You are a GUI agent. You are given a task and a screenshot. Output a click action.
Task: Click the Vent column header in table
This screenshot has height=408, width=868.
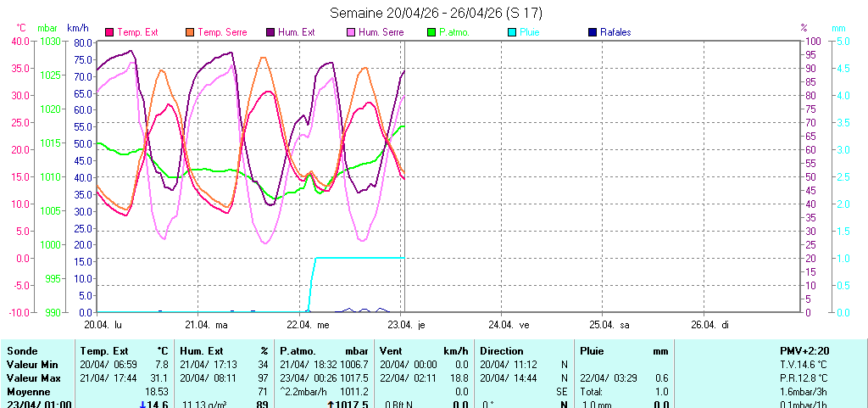point(392,350)
